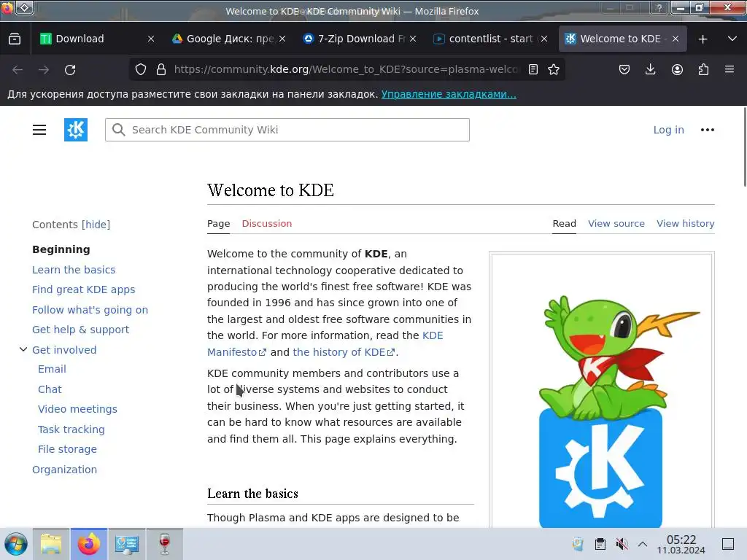Click the muted volume tray icon
The image size is (747, 560).
click(622, 544)
